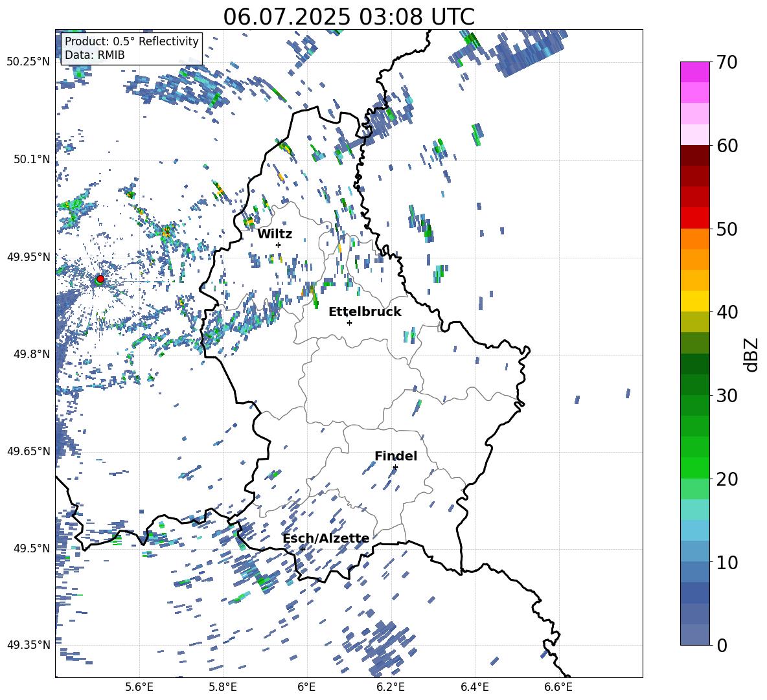The height and width of the screenshot is (700, 767).
Task: Click the 50.25°N latitude label
Action: pyautogui.click(x=28, y=62)
